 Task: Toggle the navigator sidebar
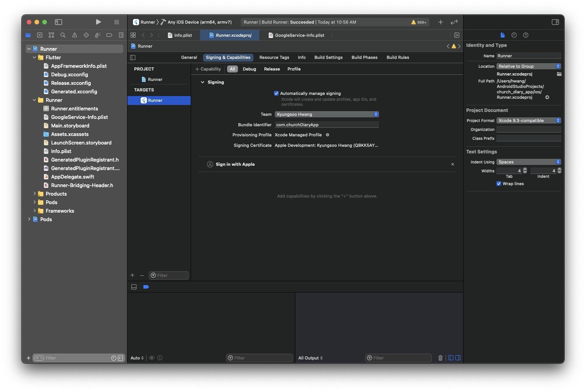point(59,22)
